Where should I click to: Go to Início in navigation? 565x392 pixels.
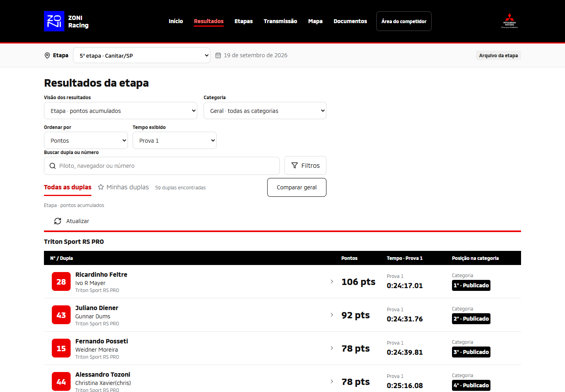pyautogui.click(x=176, y=21)
